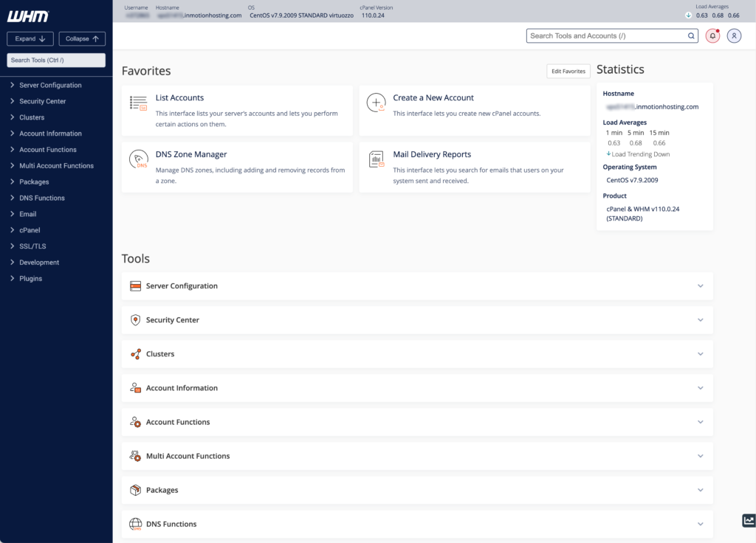
Task: Open the stats chart icon at bottom right
Action: point(749,520)
